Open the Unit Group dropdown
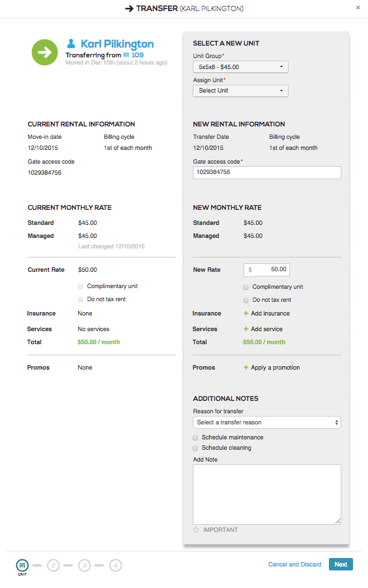 pyautogui.click(x=240, y=66)
